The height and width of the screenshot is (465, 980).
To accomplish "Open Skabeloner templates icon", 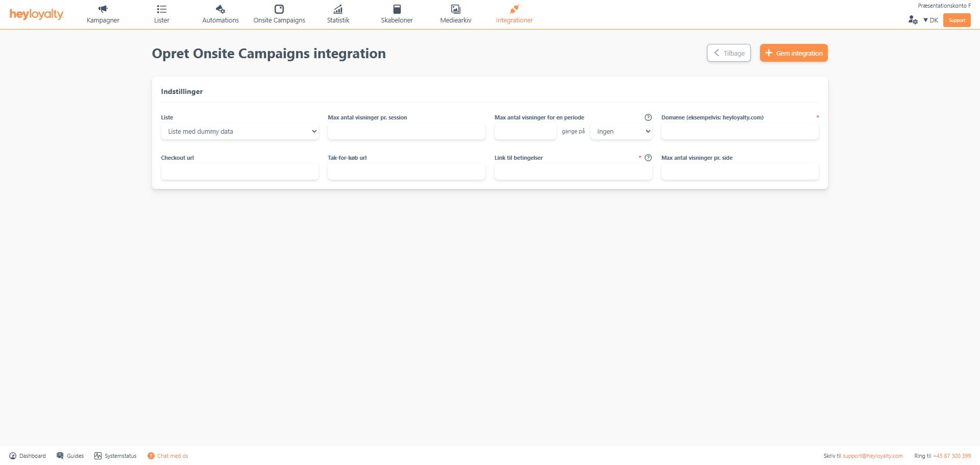I will [397, 9].
